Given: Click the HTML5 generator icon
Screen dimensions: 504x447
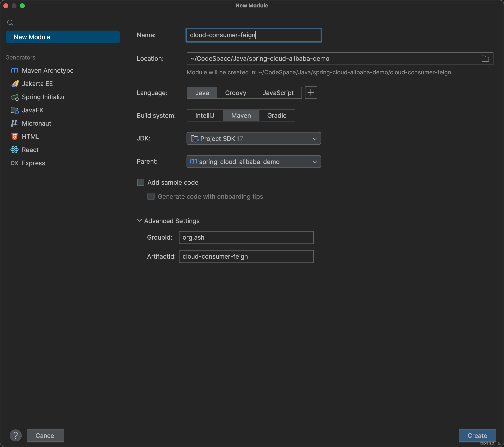Looking at the screenshot, I should 14,137.
